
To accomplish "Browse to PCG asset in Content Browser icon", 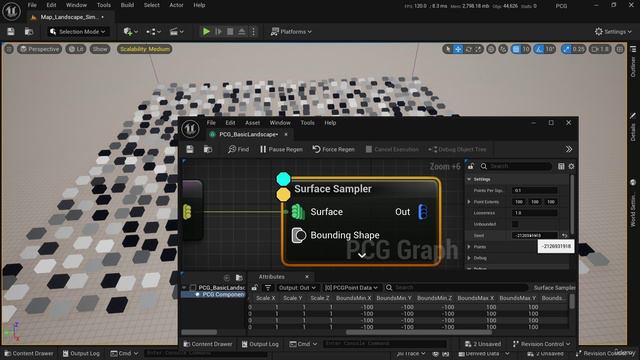I will (x=208, y=149).
